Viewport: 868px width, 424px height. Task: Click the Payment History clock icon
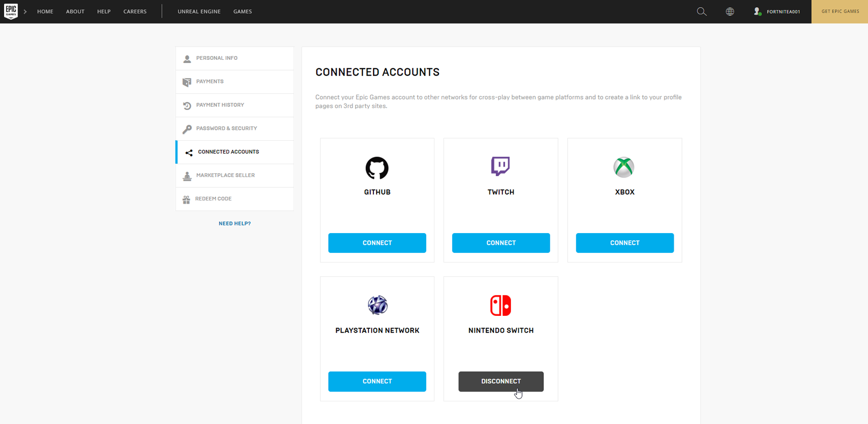click(187, 106)
